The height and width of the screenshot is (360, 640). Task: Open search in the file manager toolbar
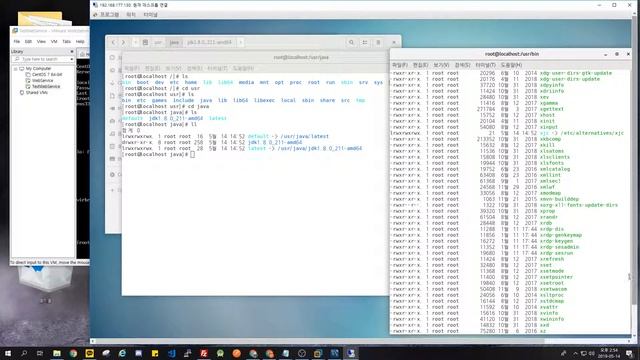351,42
